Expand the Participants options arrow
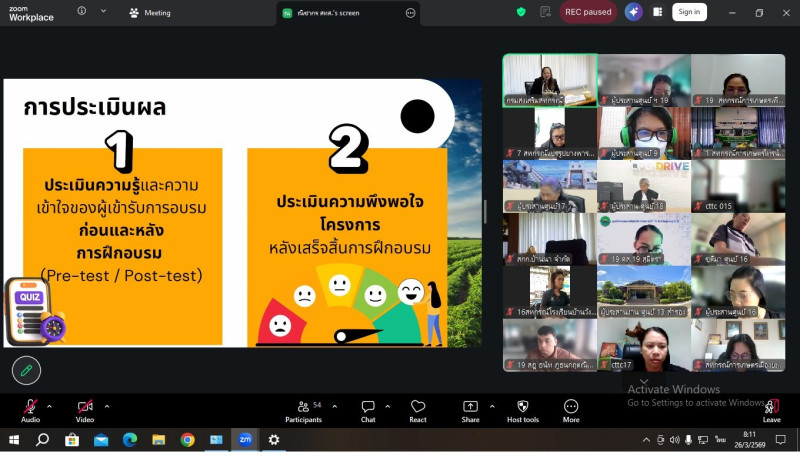Screen dimensions: 800x468 point(334,406)
